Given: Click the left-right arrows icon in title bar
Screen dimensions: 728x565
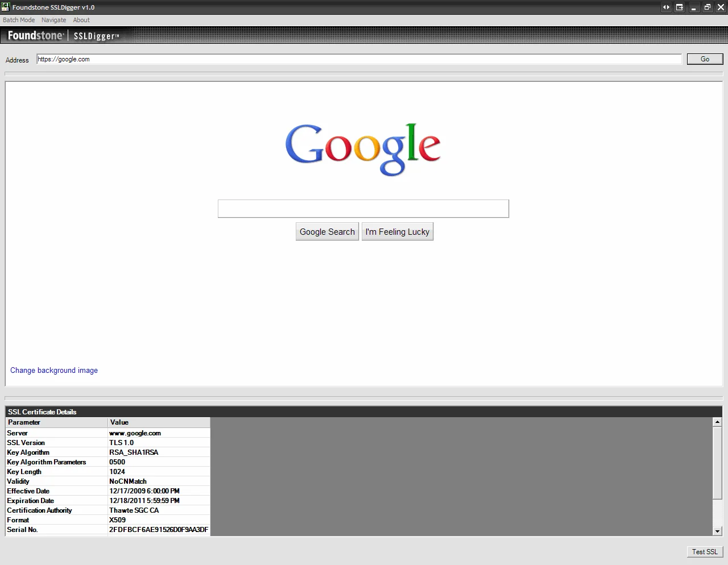Looking at the screenshot, I should [x=666, y=7].
